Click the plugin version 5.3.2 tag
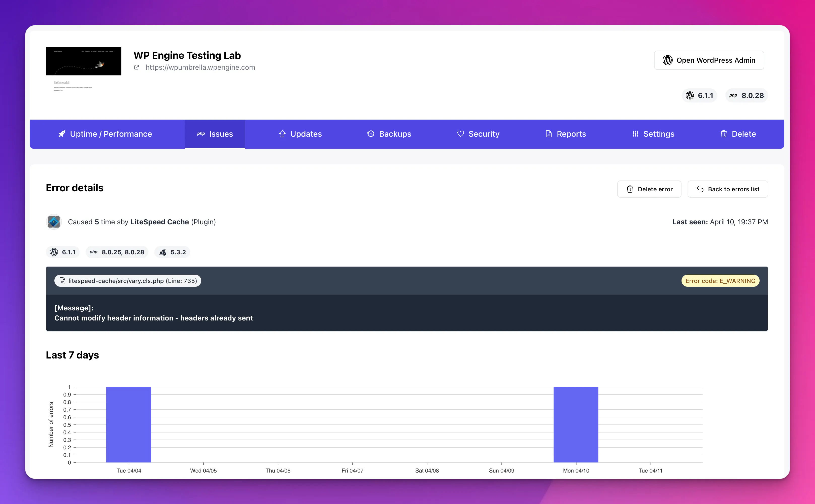 pyautogui.click(x=173, y=252)
